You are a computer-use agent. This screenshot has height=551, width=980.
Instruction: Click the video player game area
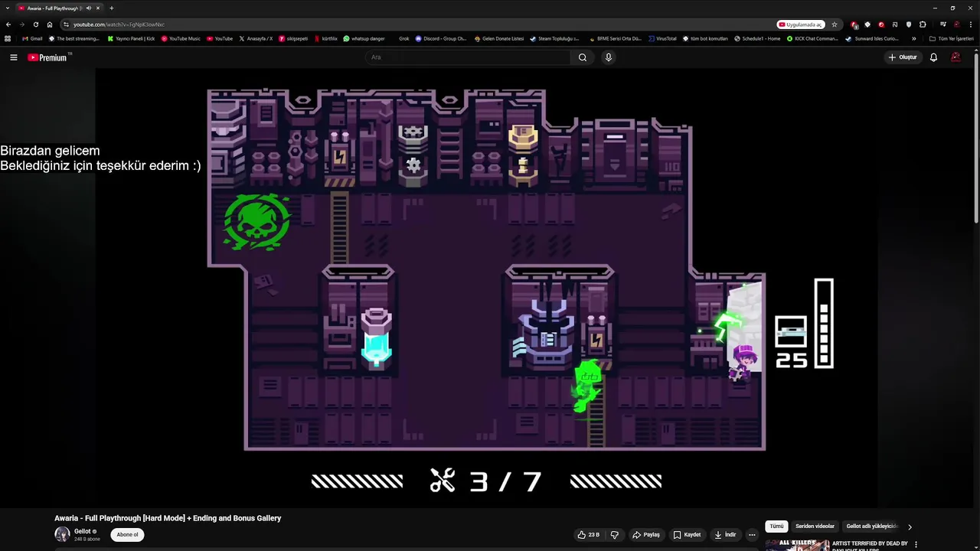486,287
